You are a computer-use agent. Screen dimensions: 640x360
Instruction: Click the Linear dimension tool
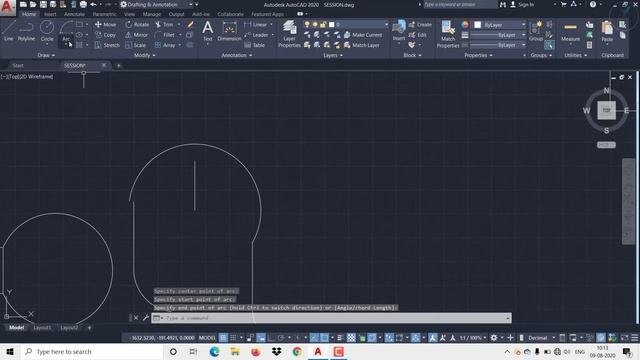click(256, 24)
